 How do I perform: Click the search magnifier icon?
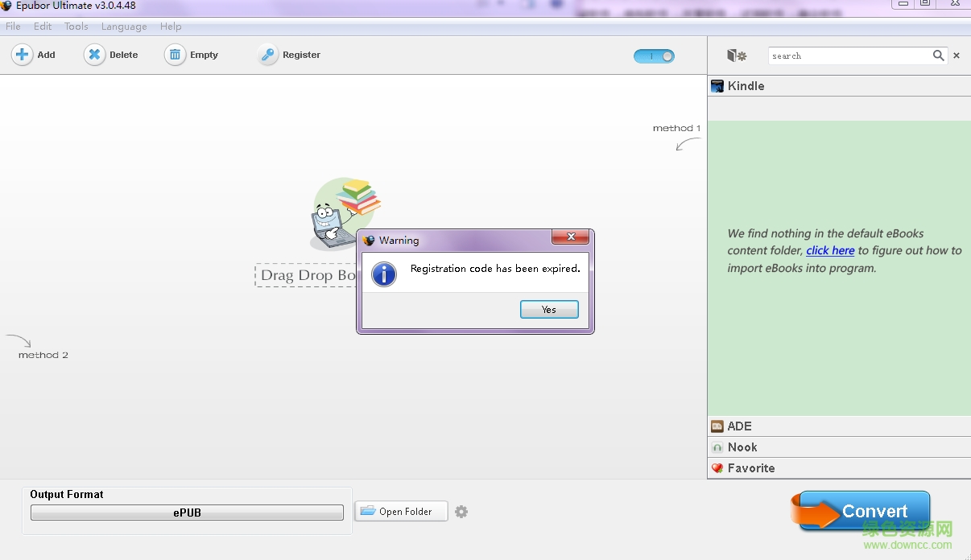click(x=939, y=56)
